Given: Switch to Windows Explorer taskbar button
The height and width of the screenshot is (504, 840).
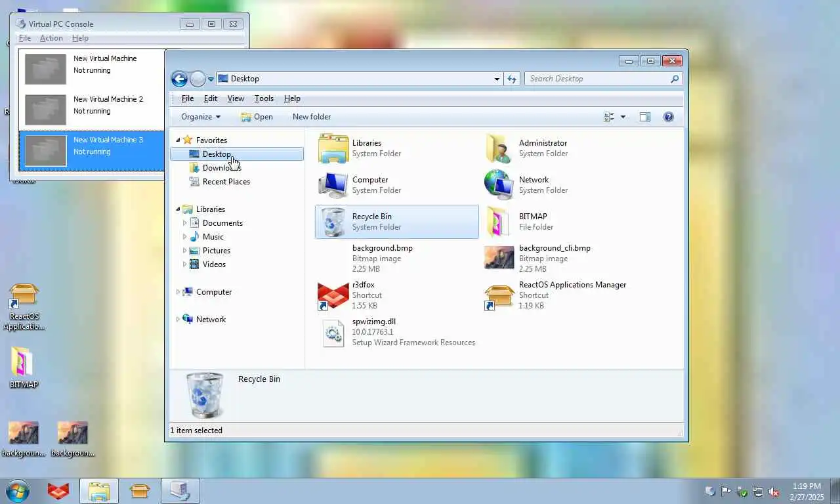Looking at the screenshot, I should coord(99,491).
